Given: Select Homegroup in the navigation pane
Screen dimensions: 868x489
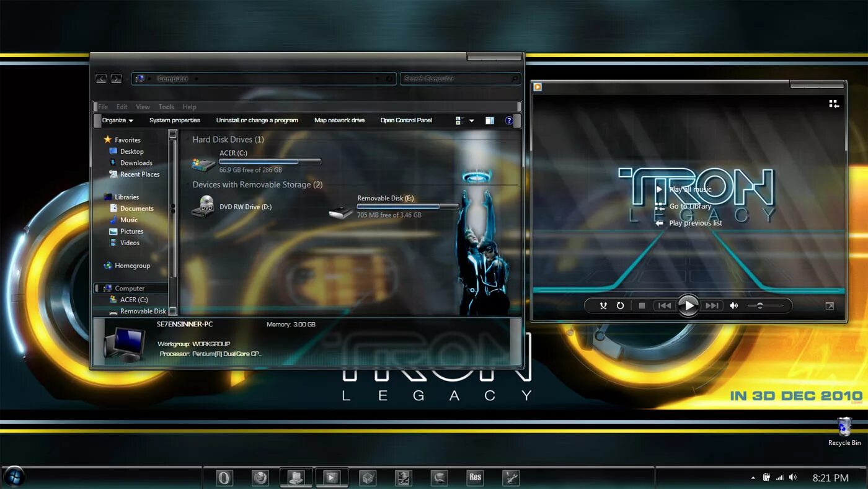Looking at the screenshot, I should (x=127, y=266).
